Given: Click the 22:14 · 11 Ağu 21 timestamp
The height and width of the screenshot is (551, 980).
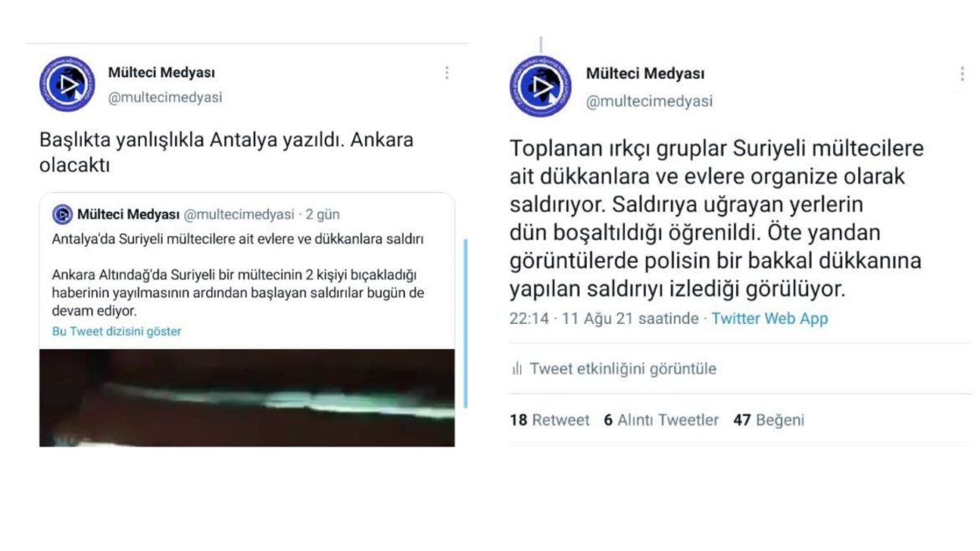Looking at the screenshot, I should pos(604,318).
